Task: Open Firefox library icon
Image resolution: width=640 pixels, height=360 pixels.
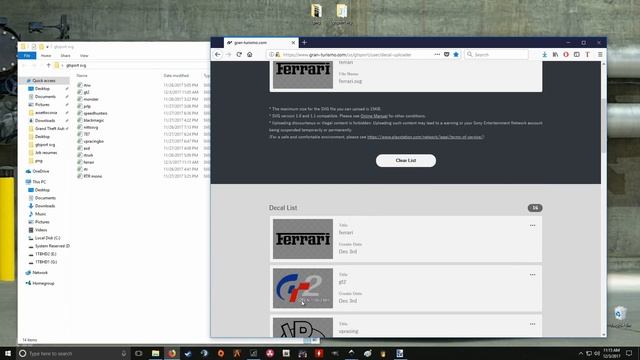Action: pyautogui.click(x=555, y=54)
